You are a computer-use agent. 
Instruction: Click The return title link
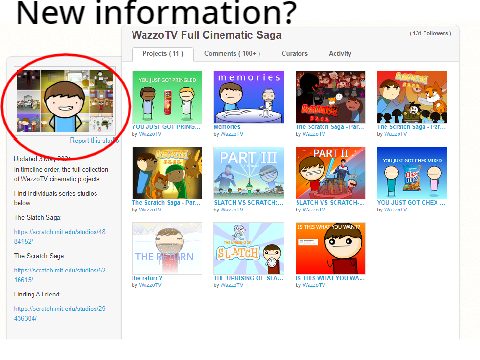147,278
